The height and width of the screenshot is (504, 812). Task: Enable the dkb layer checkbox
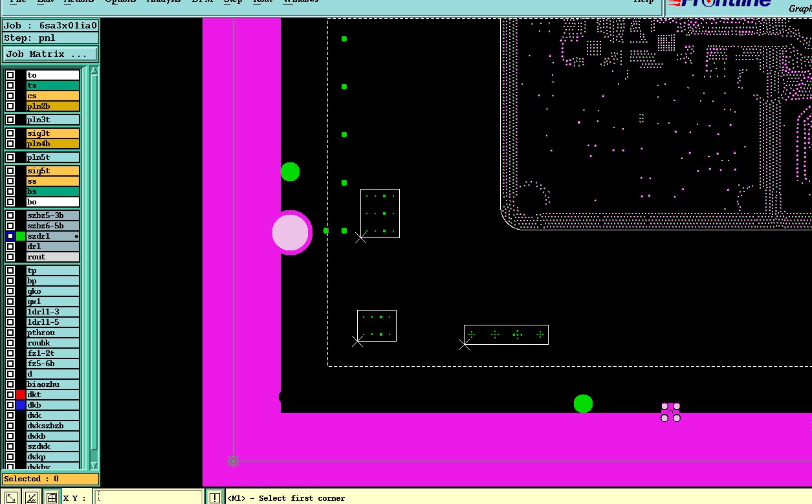(x=10, y=405)
